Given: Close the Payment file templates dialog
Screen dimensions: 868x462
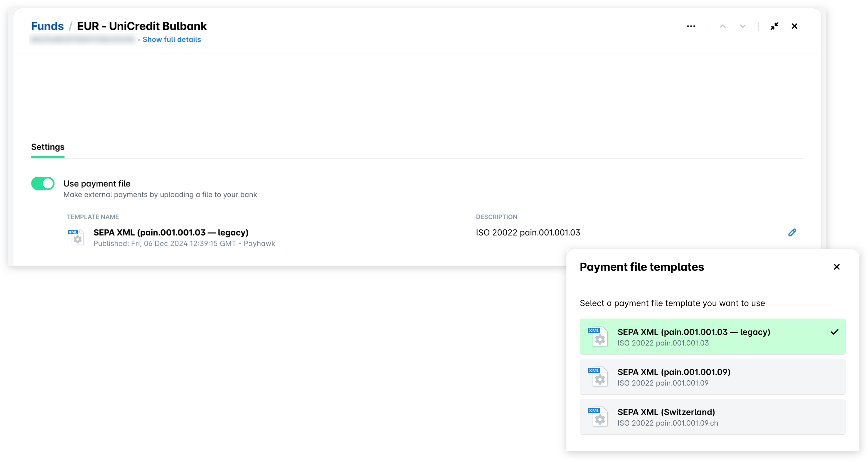Looking at the screenshot, I should (x=836, y=267).
